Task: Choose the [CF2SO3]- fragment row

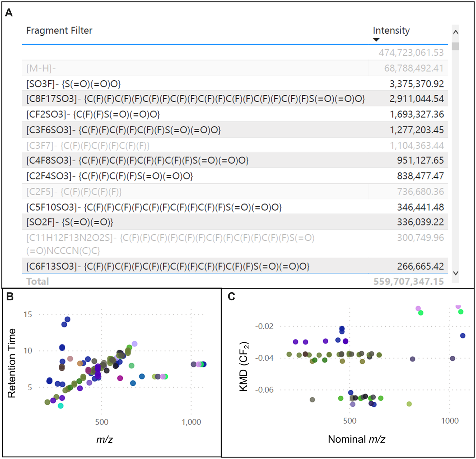Action: (x=93, y=114)
